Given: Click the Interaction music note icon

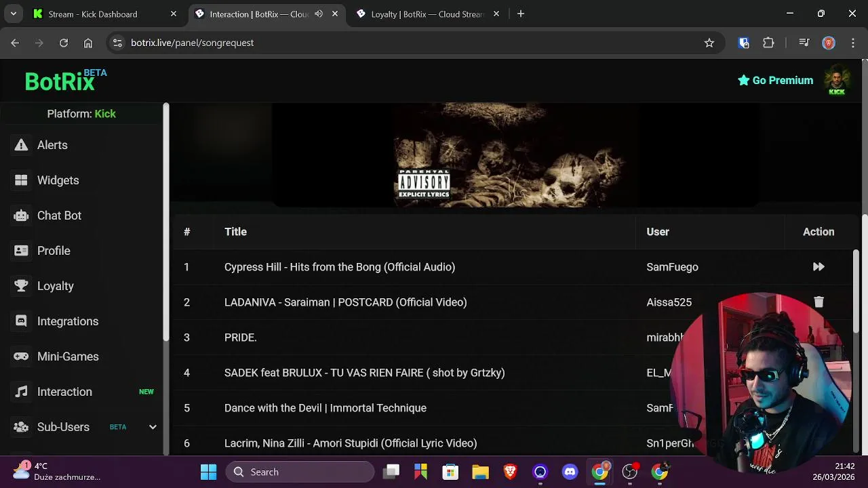Looking at the screenshot, I should point(22,392).
